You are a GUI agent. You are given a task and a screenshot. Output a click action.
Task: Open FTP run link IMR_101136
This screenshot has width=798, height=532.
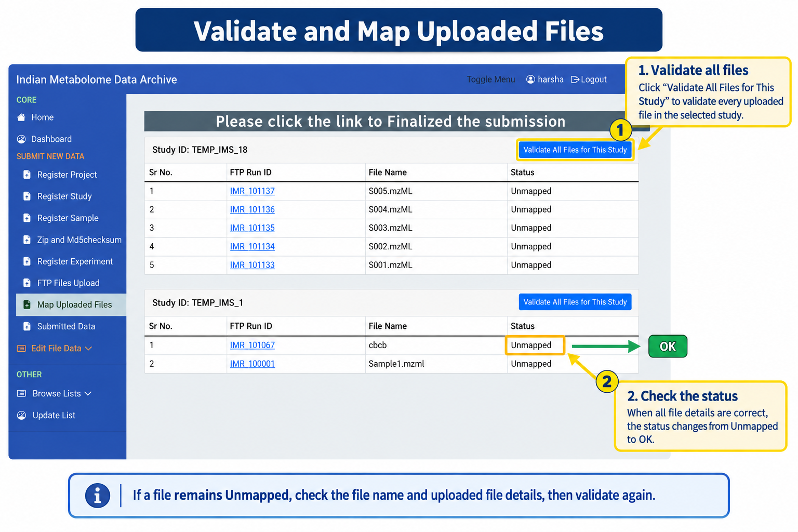[x=252, y=210]
